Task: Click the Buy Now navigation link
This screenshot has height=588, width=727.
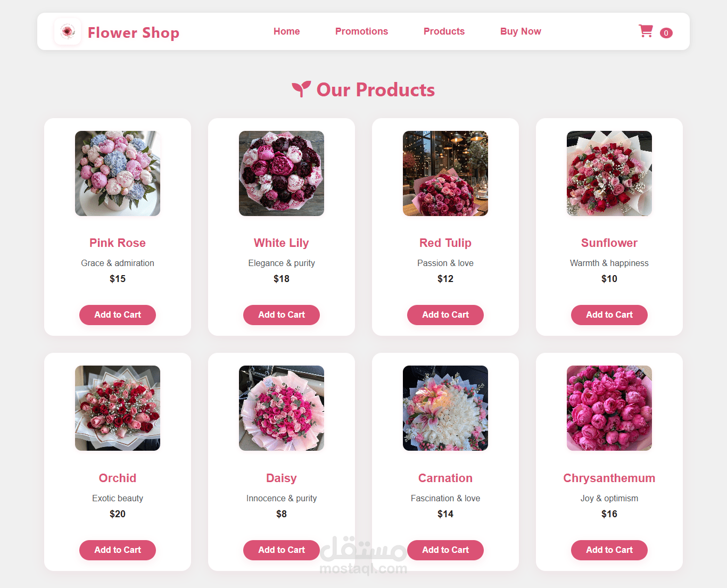Action: [x=521, y=31]
